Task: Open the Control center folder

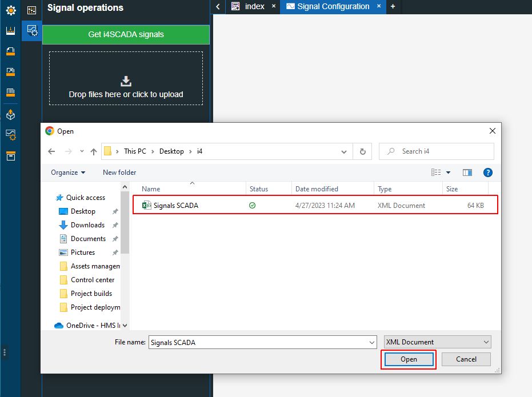Action: coord(93,280)
